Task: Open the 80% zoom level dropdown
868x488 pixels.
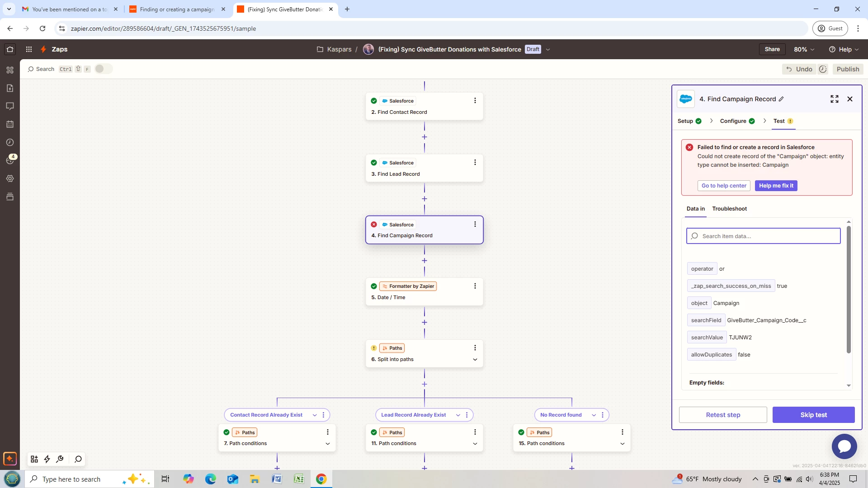Action: (804, 49)
